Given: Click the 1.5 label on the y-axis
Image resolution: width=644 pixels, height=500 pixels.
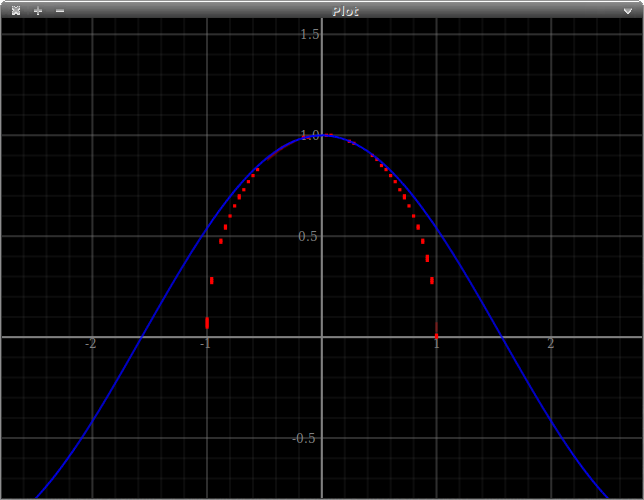Looking at the screenshot, I should pyautogui.click(x=311, y=35).
